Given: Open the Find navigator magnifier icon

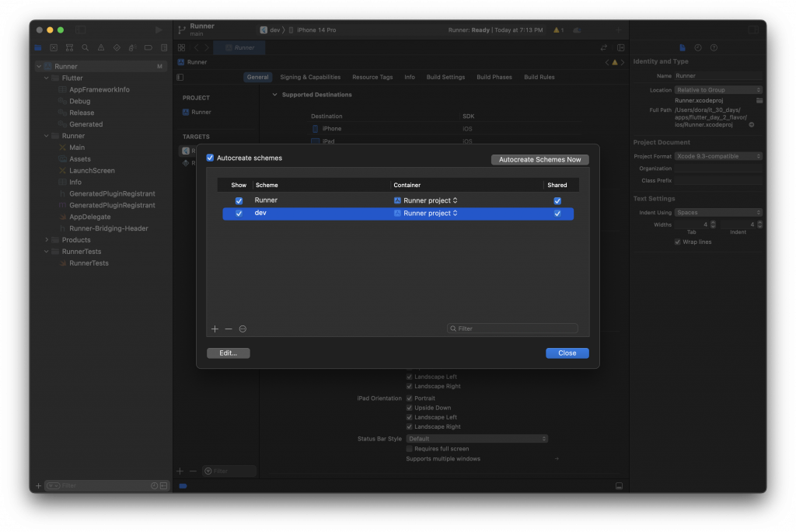Looking at the screenshot, I should (x=86, y=47).
